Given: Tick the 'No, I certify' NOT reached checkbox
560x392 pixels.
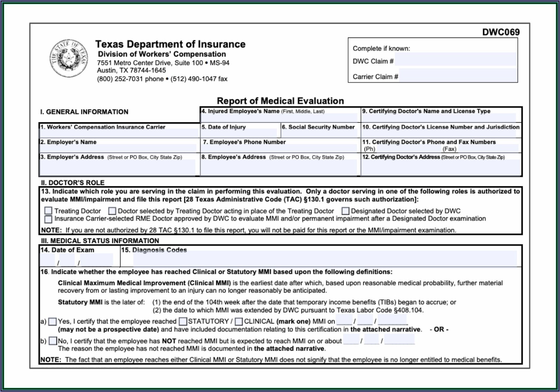Looking at the screenshot, I should 53,341.
